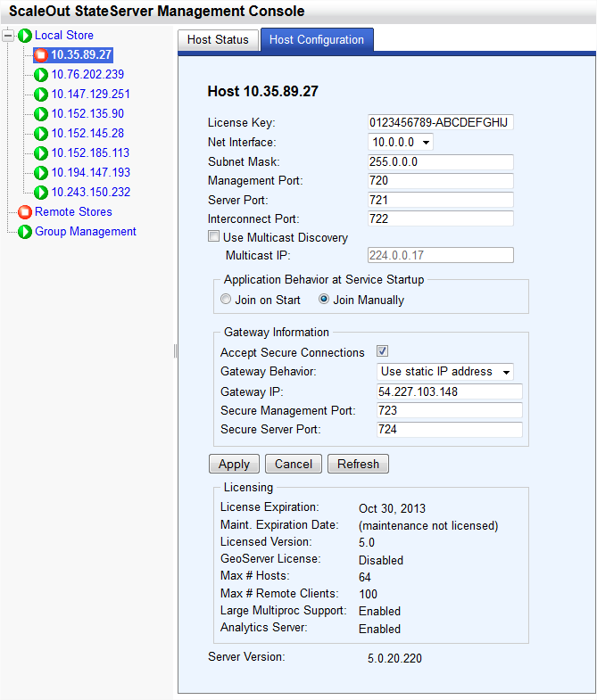Select host 10.243.150.232 in tree
Screen dimensions: 597x700
coord(91,192)
